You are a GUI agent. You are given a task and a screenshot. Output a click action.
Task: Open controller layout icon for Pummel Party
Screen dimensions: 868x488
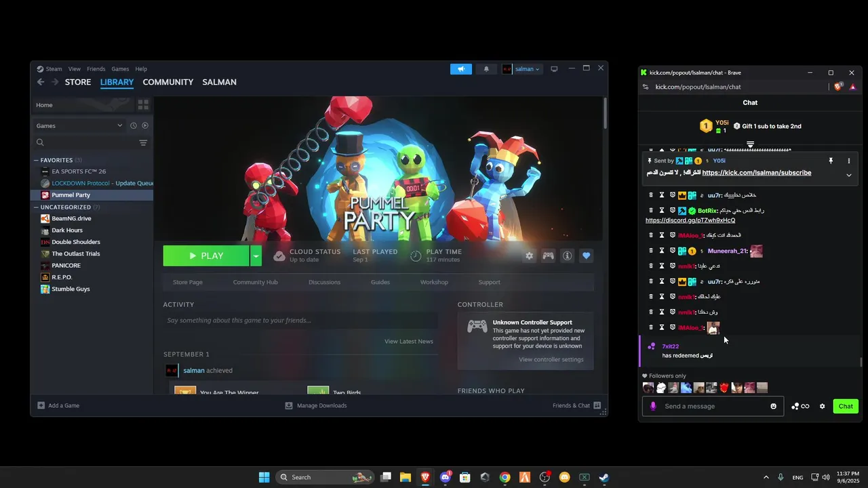coord(548,256)
